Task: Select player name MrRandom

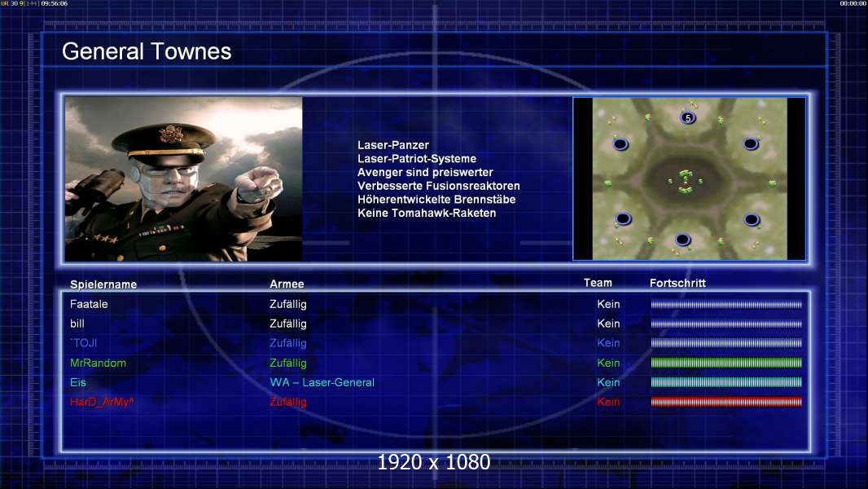Action: click(x=98, y=363)
